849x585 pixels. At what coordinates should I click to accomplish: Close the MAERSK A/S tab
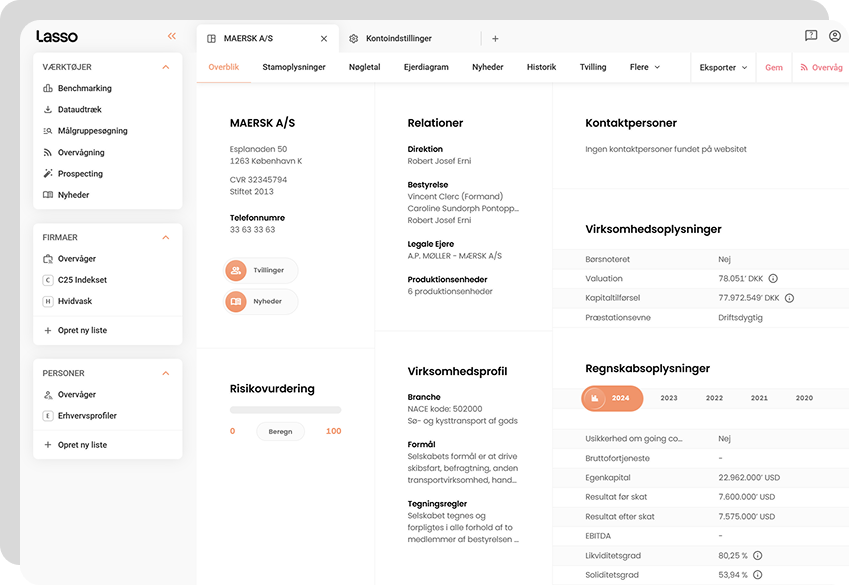[323, 39]
